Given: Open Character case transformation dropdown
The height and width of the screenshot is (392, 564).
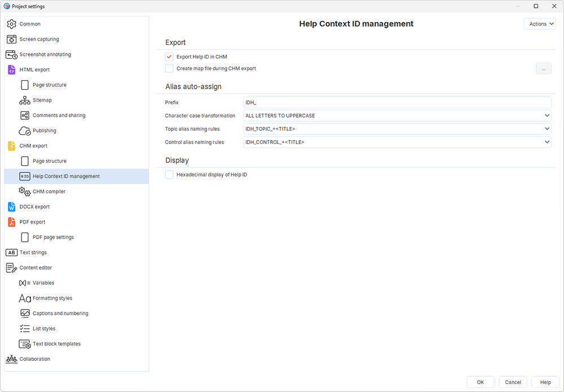Looking at the screenshot, I should (x=397, y=116).
